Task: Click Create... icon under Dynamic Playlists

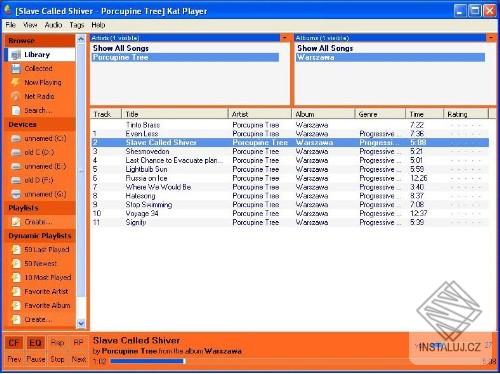Action: [16, 319]
